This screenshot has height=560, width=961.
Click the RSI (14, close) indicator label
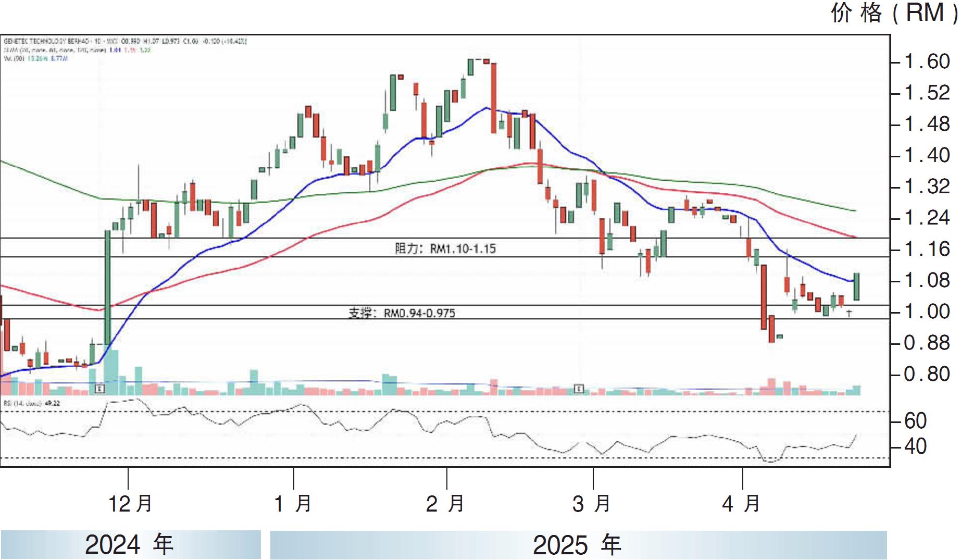(x=22, y=403)
